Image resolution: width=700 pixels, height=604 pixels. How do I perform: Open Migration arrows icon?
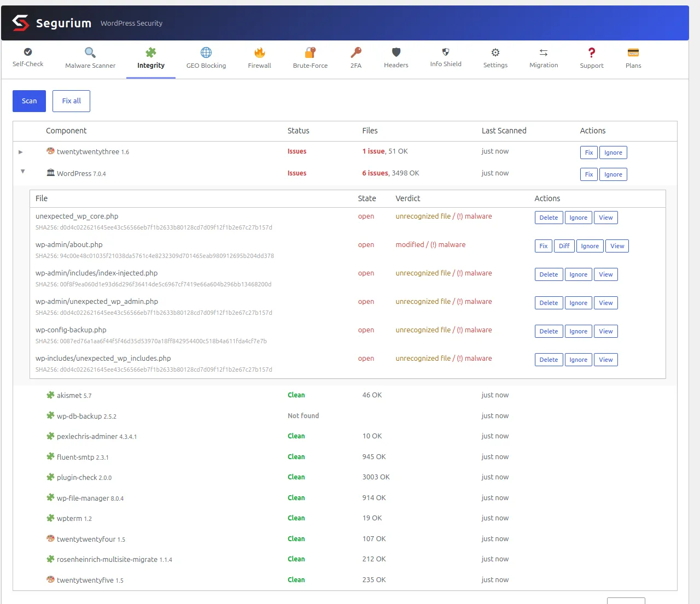tap(544, 52)
